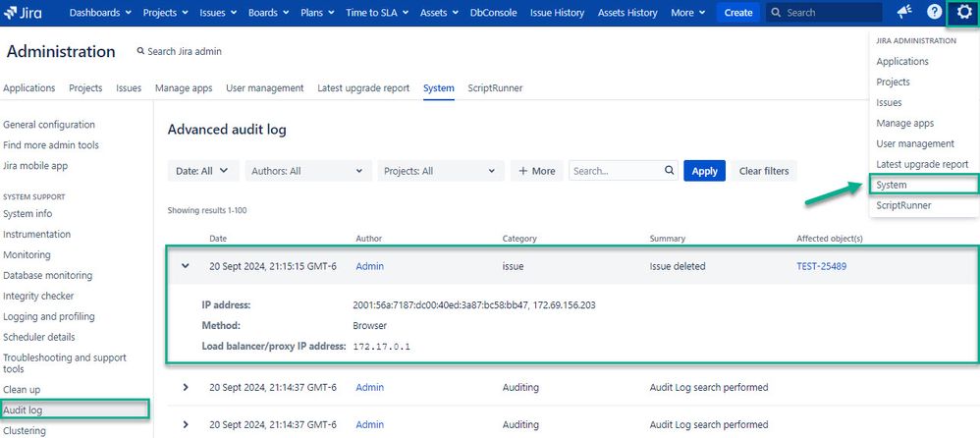This screenshot has width=980, height=438.
Task: Switch to the User management tab
Action: pyautogui.click(x=265, y=88)
